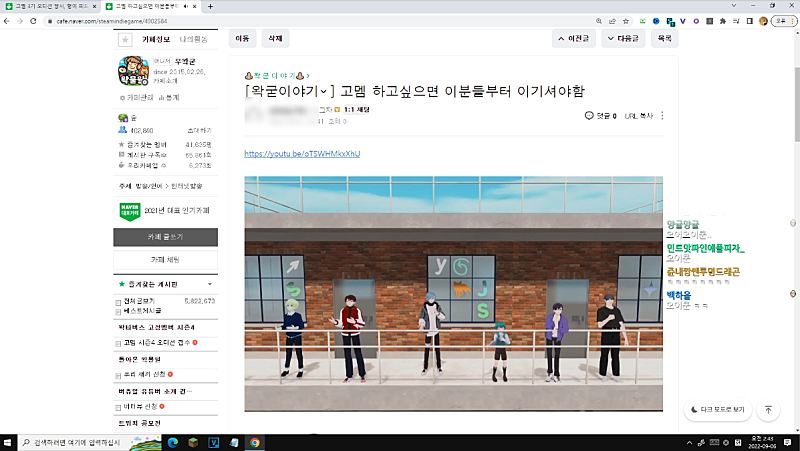The image size is (800, 451).
Task: Click the browser reload icon
Action: pyautogui.click(x=35, y=21)
